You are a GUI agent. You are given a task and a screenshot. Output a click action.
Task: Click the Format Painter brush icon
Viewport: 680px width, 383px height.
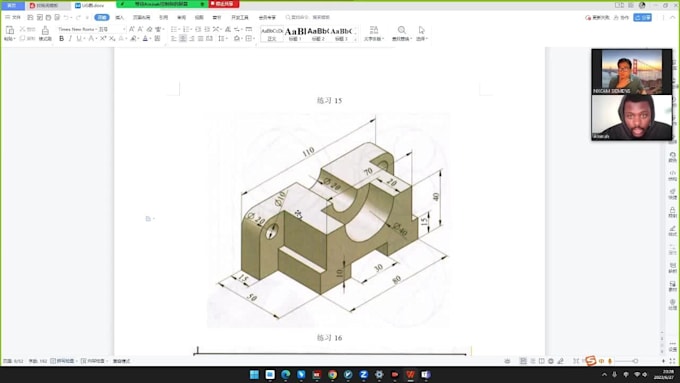[x=45, y=30]
